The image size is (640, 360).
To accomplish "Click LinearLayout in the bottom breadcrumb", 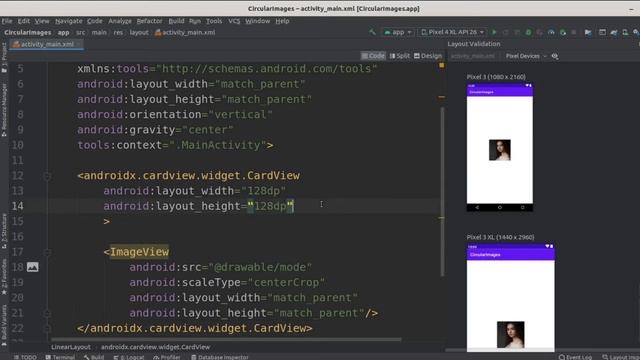I will [x=71, y=347].
